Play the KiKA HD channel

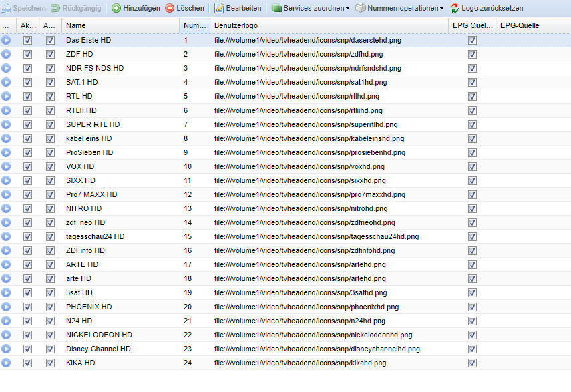pyautogui.click(x=6, y=363)
